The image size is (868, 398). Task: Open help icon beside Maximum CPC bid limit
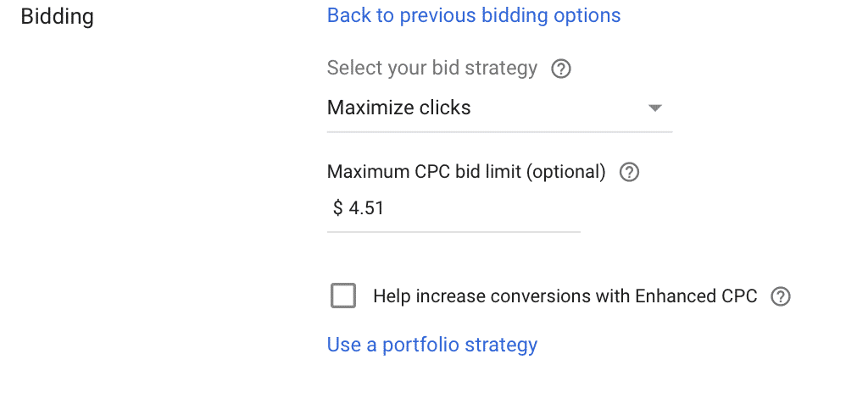[629, 173]
